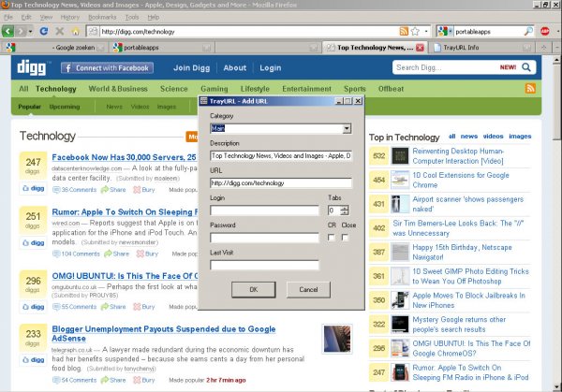The width and height of the screenshot is (562, 392).
Task: Click the digg thumb button under 233 diggs
Action: [34, 360]
